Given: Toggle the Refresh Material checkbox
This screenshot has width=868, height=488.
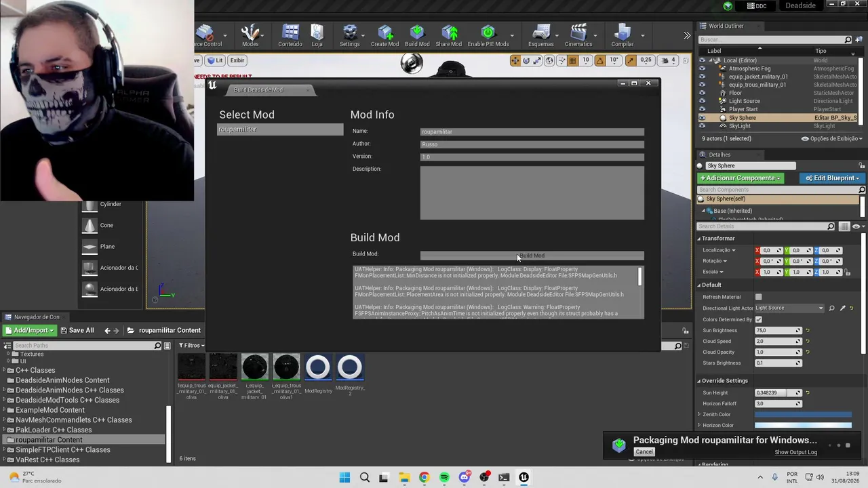Looking at the screenshot, I should (758, 297).
